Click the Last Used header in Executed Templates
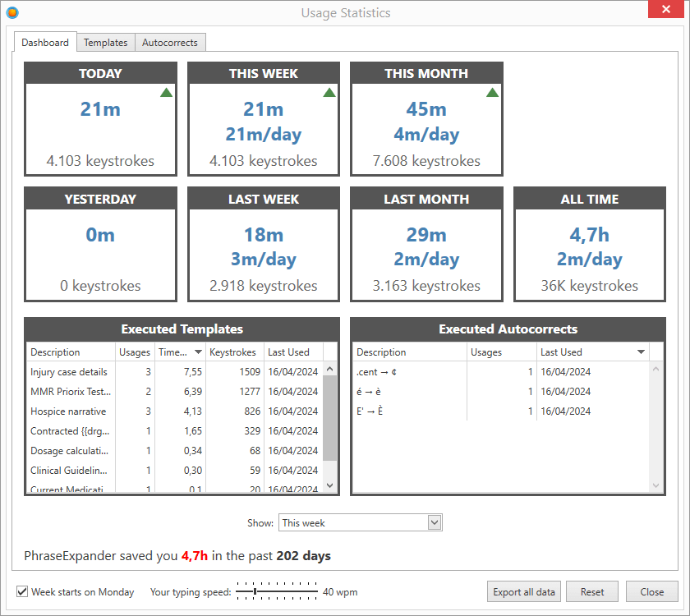 (x=293, y=352)
